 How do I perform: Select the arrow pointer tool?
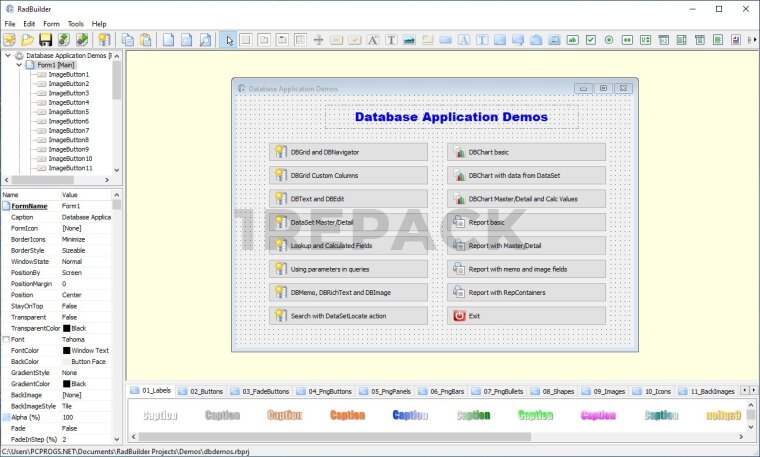click(229, 40)
